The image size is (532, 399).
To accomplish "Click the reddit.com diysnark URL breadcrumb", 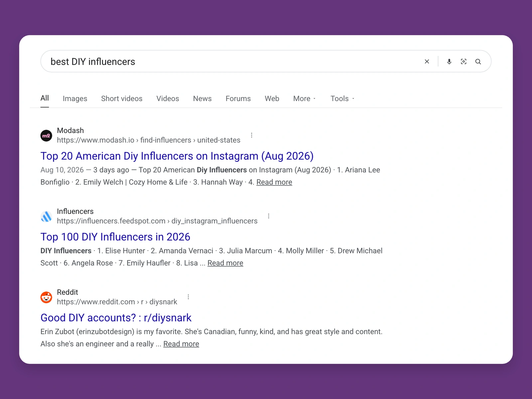I will point(117,302).
